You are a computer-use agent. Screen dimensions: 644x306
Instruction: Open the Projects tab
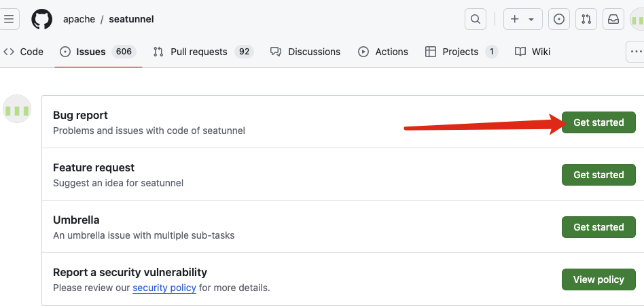[461, 52]
